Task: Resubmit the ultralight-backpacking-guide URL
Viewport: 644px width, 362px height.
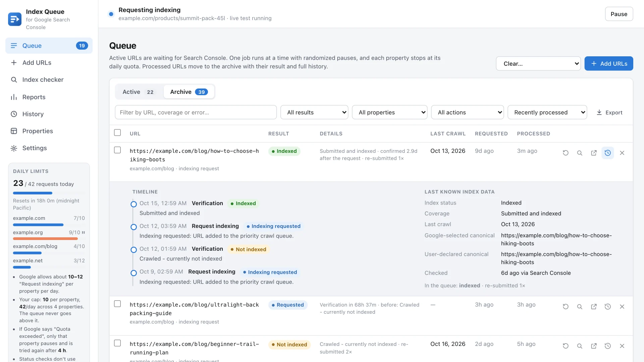Action: coord(566,306)
